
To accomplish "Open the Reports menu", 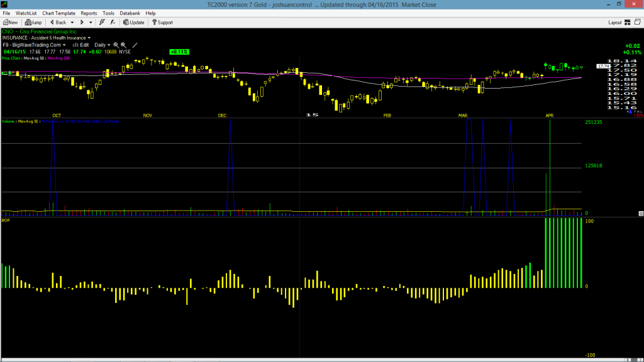I will [89, 13].
